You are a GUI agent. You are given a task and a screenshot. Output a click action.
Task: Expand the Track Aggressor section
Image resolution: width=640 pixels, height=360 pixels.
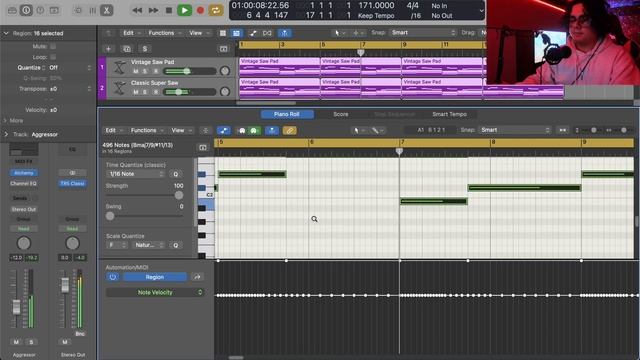click(x=6, y=134)
